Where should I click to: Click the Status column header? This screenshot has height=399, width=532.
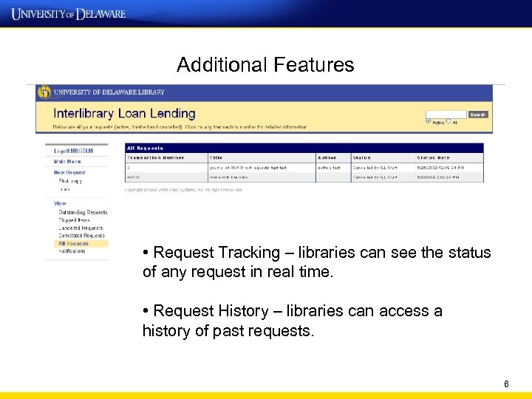(361, 158)
